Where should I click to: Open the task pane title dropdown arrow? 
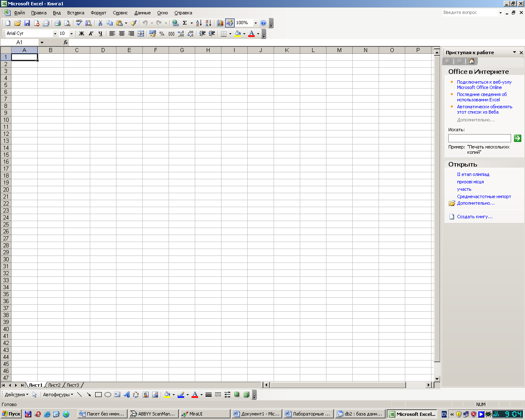tap(514, 52)
